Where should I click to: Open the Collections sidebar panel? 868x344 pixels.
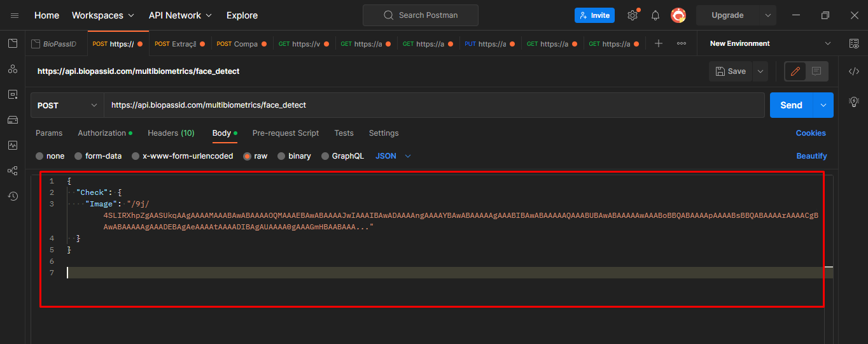pyautogui.click(x=13, y=43)
